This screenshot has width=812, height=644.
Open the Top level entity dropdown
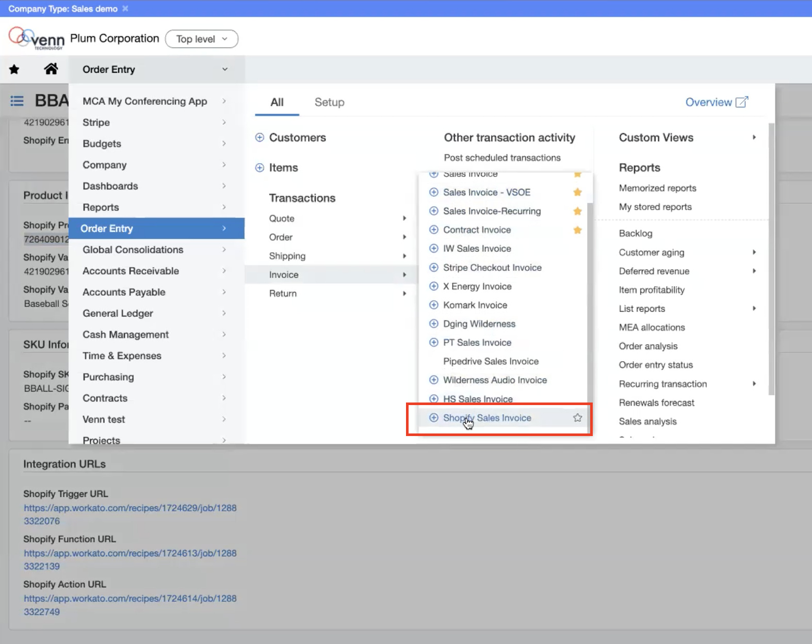[202, 39]
